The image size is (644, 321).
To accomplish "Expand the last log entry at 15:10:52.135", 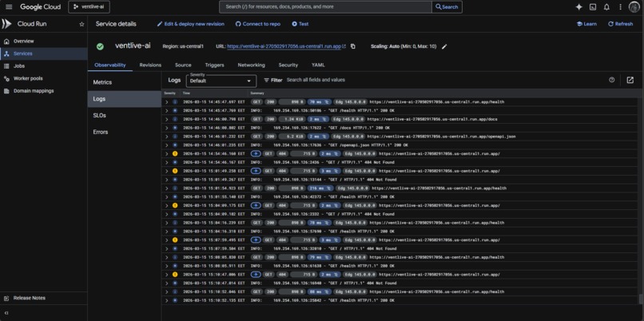I will coord(167,300).
